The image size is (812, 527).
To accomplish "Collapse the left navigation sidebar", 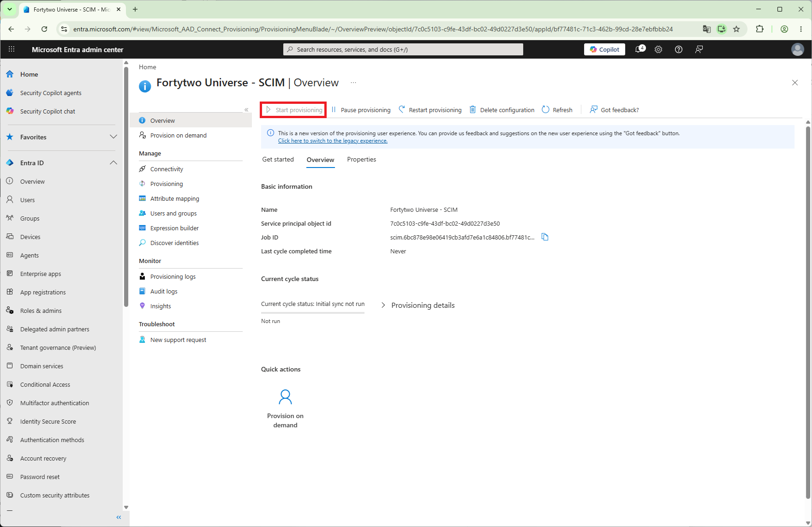I will pyautogui.click(x=119, y=517).
